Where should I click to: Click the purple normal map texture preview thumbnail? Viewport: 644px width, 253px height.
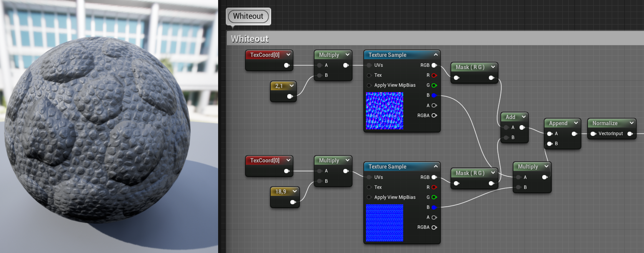coord(384,111)
